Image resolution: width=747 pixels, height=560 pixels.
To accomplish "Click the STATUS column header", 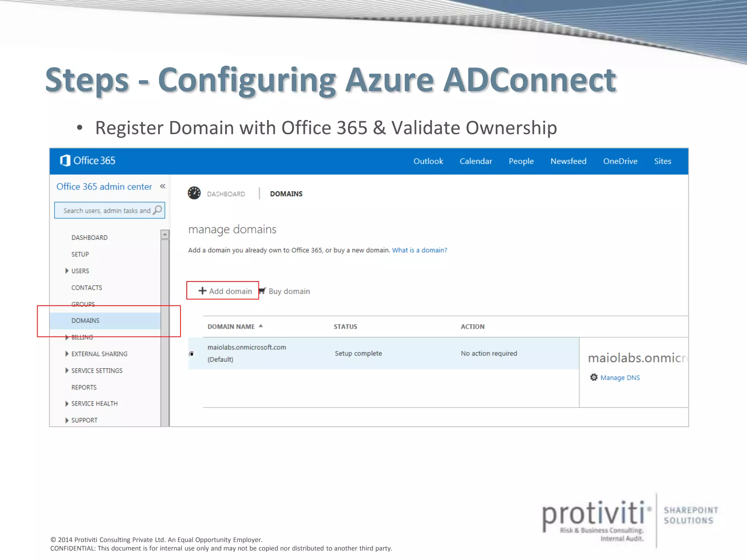I will point(345,327).
